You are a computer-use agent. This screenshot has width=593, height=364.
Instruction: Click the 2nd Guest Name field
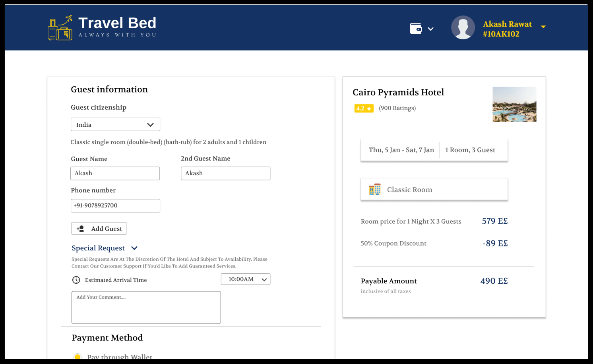tap(225, 173)
